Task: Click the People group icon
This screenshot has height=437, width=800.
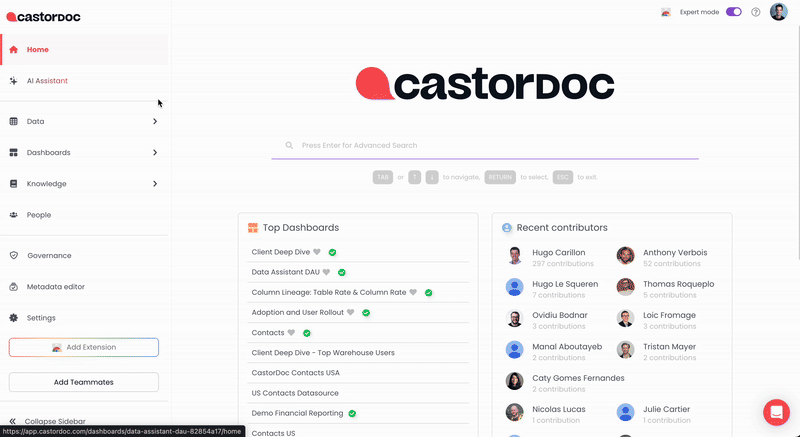Action: click(14, 215)
